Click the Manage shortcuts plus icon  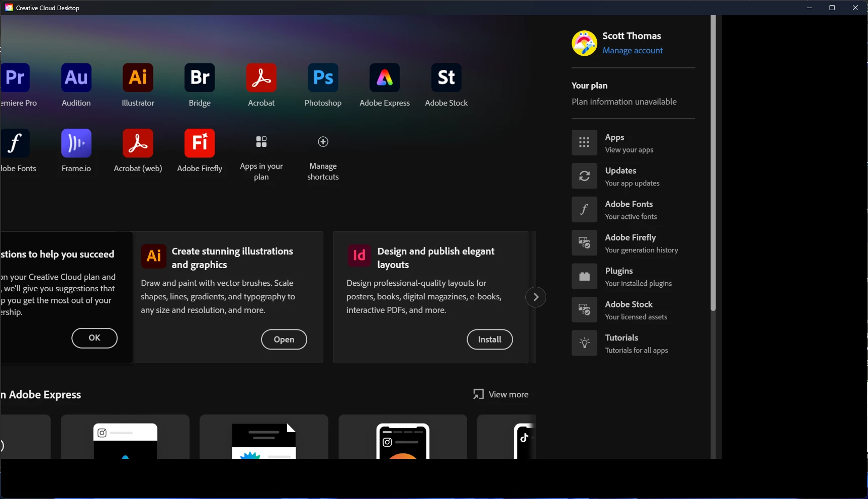tap(323, 142)
